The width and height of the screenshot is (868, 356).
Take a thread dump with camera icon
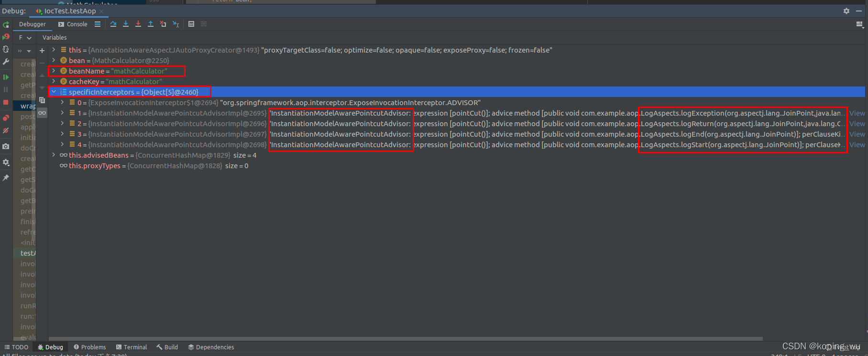(6, 146)
